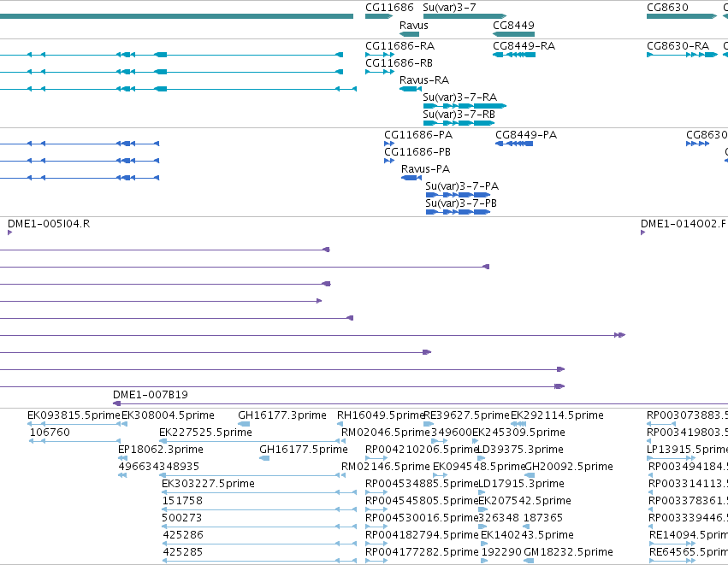Select protein Su(var)3-7-PB

tap(461, 203)
